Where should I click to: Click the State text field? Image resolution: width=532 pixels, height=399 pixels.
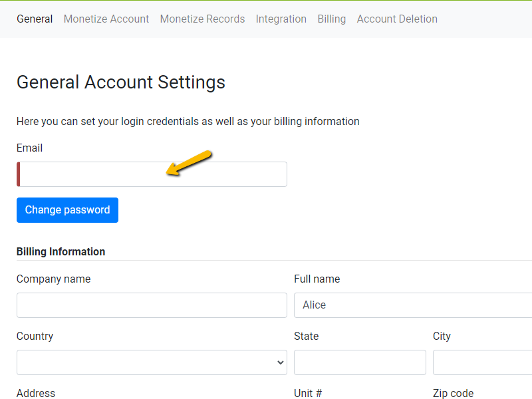(360, 362)
